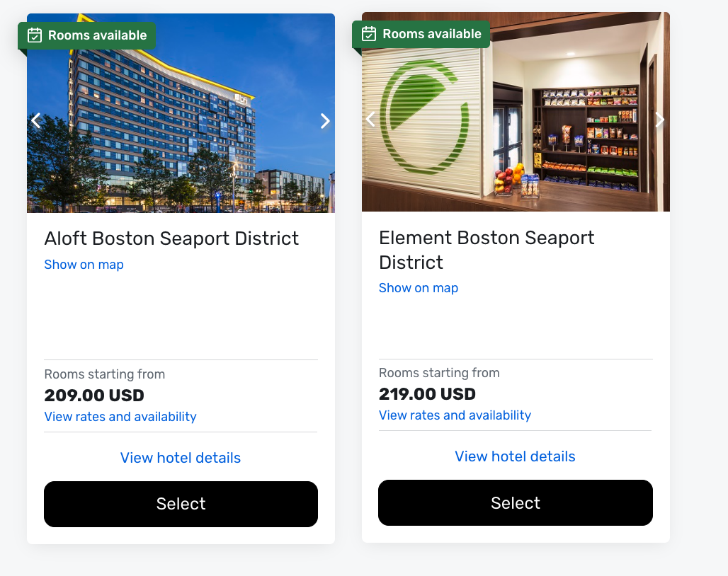728x576 pixels.
Task: Click previous photo arrow on Aloft image
Action: (x=36, y=121)
